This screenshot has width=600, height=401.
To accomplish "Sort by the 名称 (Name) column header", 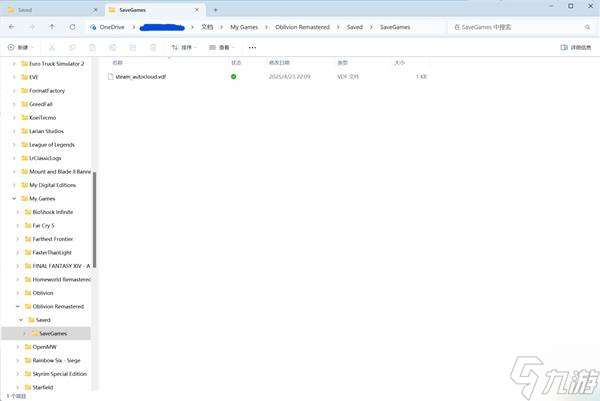I will [x=117, y=62].
